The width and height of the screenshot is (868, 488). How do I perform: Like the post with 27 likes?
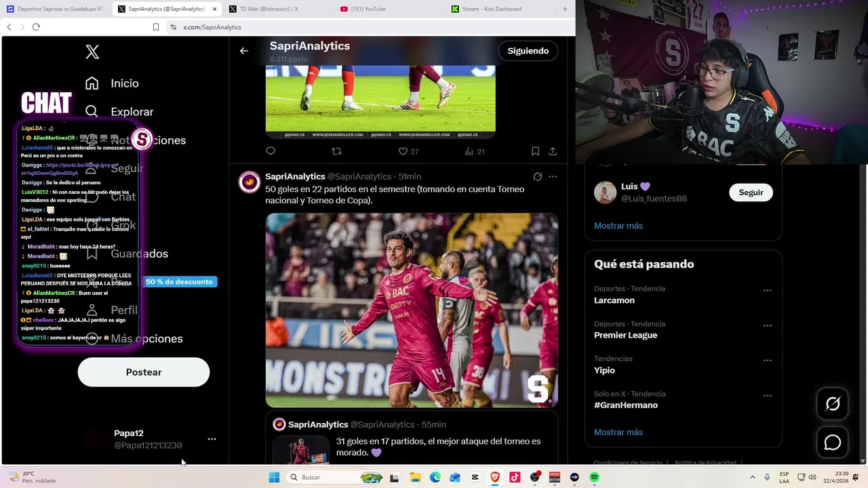click(408, 151)
